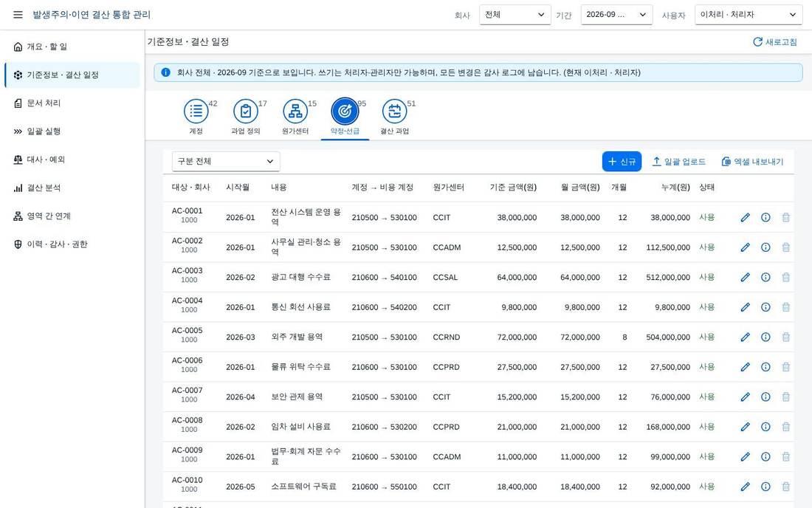Open the hamburger navigation menu
This screenshot has height=508, width=812.
click(x=18, y=15)
